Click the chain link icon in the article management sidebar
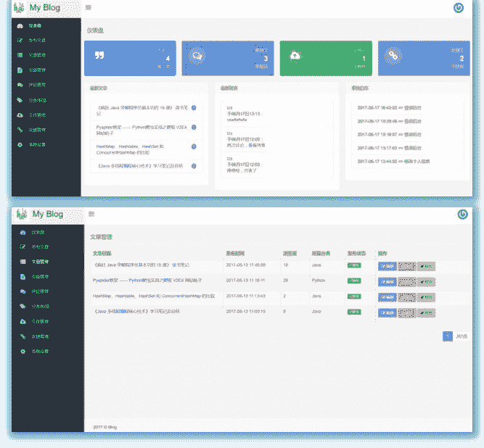484x448 pixels. click(22, 336)
